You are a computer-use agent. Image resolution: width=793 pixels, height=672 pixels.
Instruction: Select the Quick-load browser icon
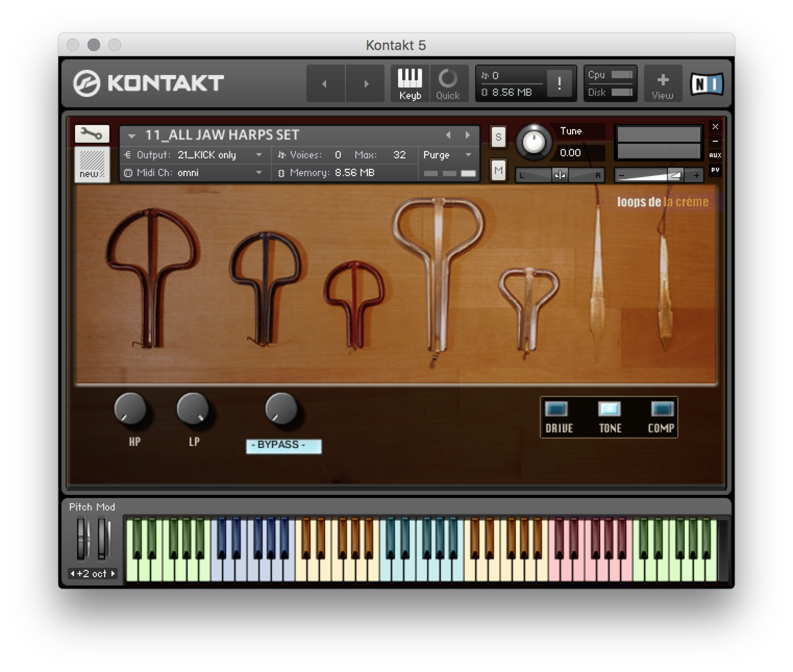[448, 83]
